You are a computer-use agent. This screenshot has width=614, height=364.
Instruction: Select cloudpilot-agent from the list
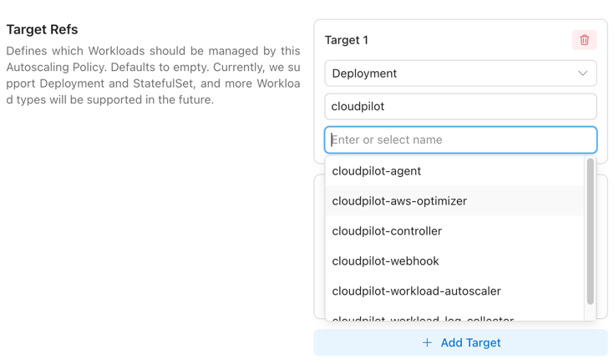click(377, 171)
